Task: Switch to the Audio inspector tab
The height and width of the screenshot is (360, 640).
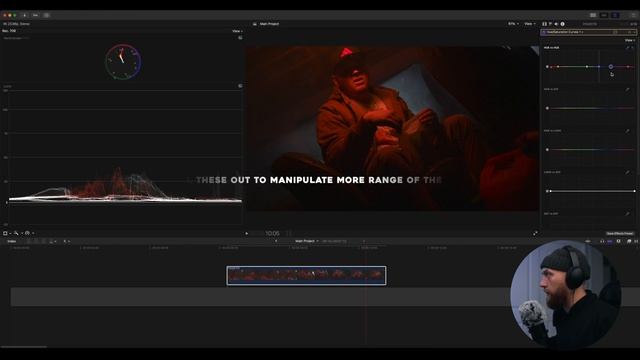Action: pyautogui.click(x=556, y=24)
